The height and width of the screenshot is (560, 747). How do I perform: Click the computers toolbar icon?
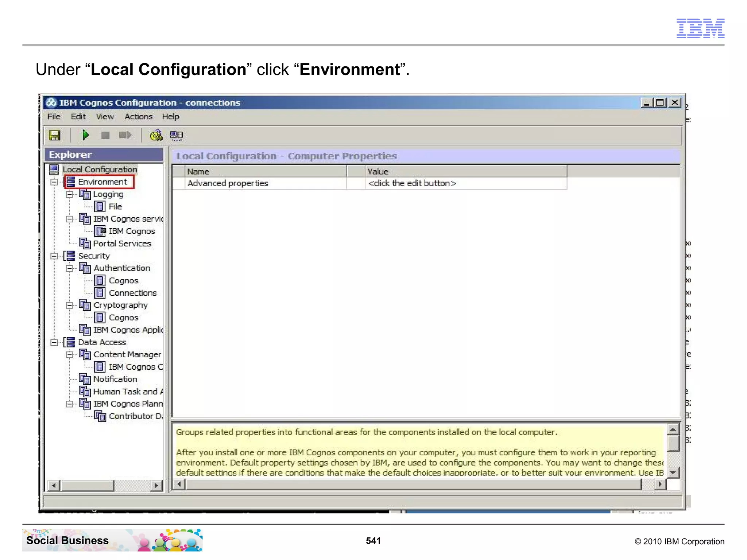pyautogui.click(x=177, y=136)
